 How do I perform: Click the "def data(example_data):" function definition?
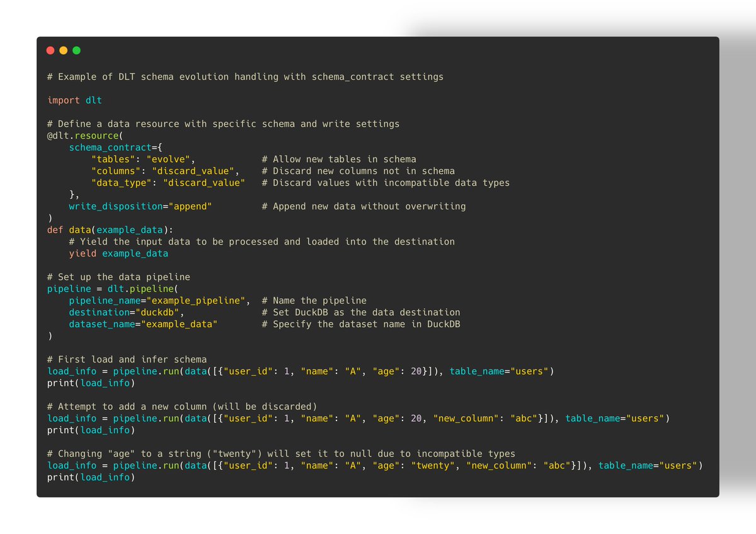click(110, 229)
